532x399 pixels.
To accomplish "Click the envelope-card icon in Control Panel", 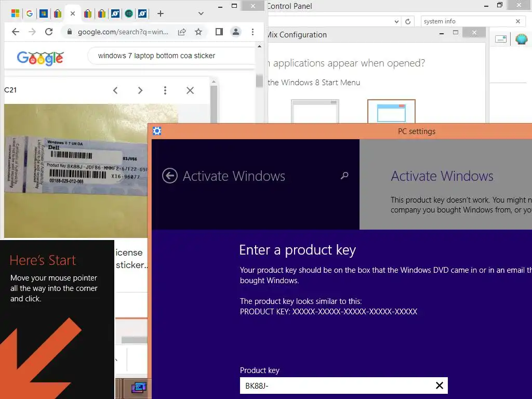I will [501, 39].
